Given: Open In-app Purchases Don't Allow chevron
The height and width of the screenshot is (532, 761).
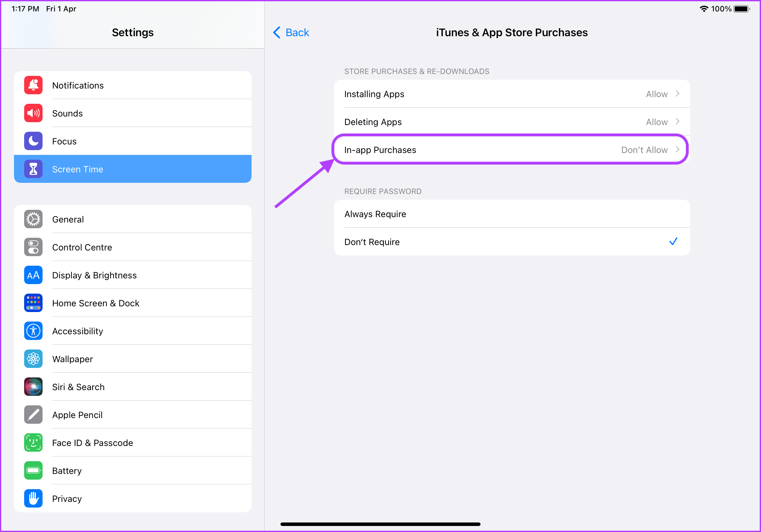Looking at the screenshot, I should (677, 150).
